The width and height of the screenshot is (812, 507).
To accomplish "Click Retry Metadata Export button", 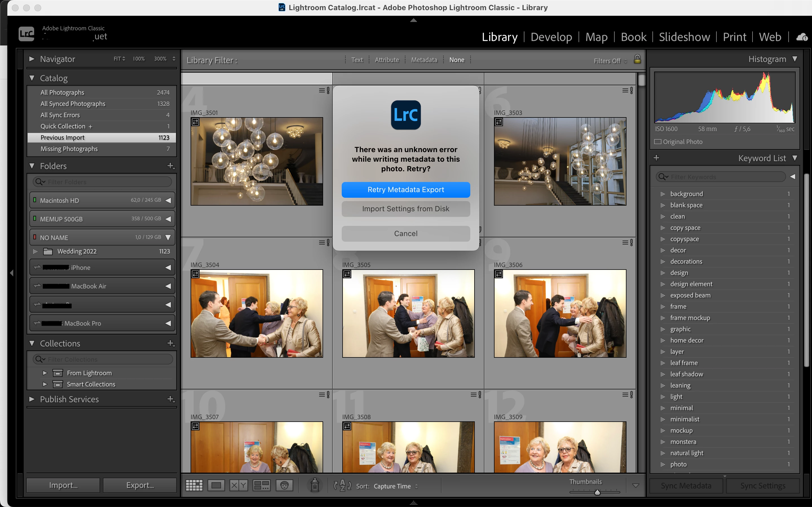I will tap(406, 190).
